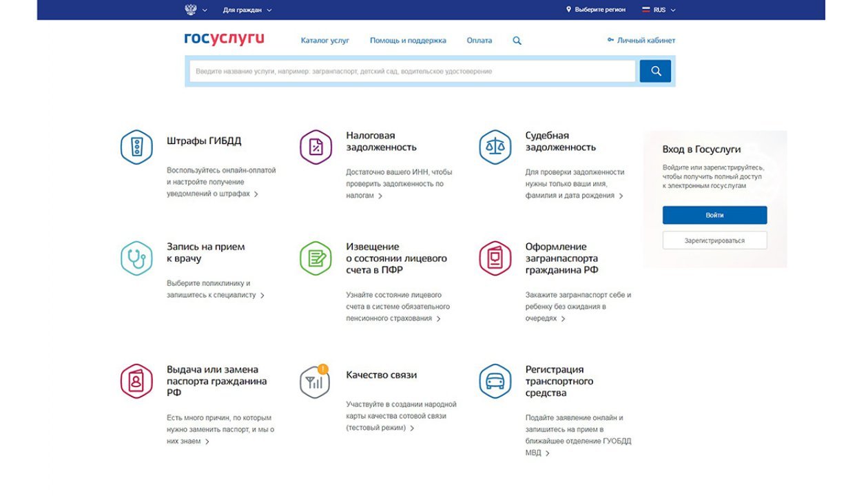Open the Штрафы ГИБДД heading
This screenshot has height=496, width=868.
coord(204,141)
